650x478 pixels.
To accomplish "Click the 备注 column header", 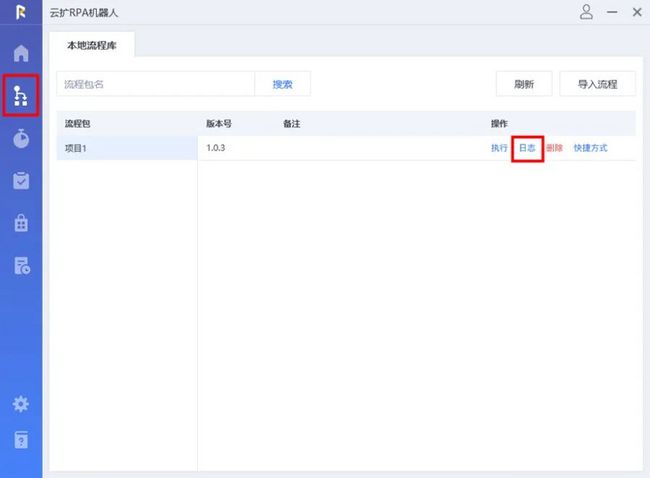I will tap(291, 124).
